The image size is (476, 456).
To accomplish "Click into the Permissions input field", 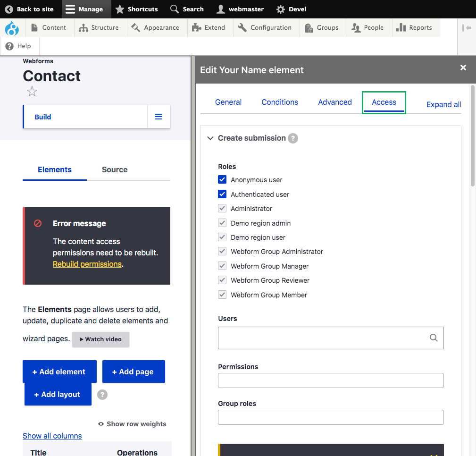I will (331, 380).
